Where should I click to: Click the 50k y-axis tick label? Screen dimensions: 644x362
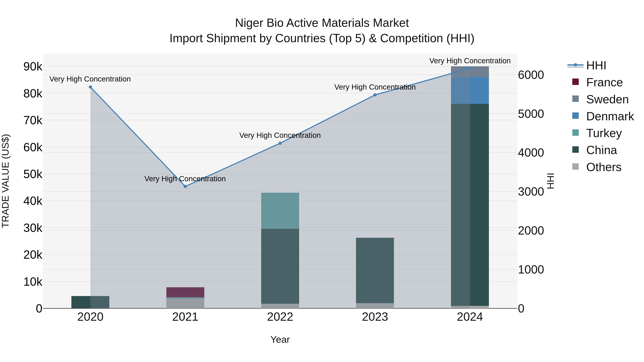coord(33,174)
